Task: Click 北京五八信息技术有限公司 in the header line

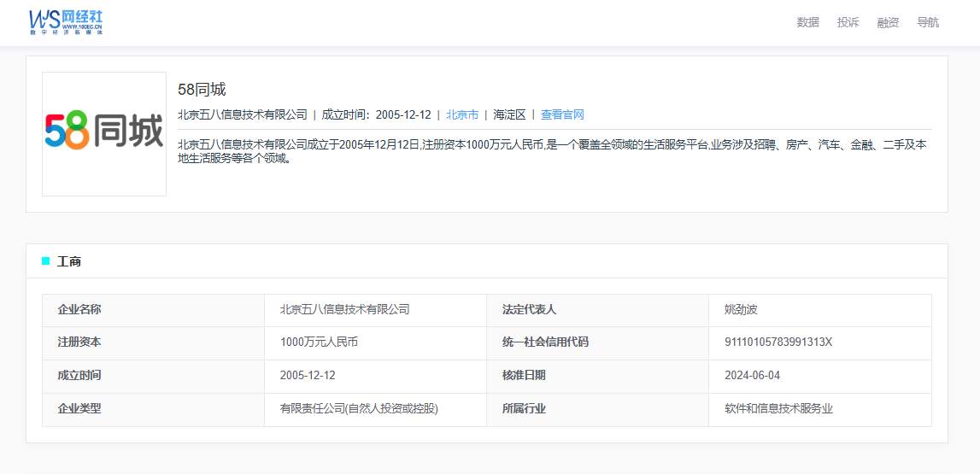Action: [x=243, y=115]
